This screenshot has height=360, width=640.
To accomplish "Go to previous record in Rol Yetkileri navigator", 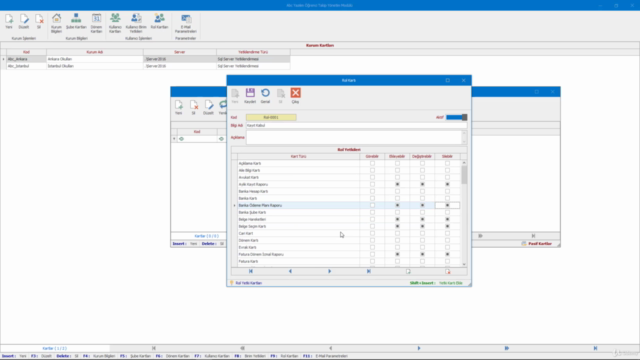I will (x=290, y=271).
